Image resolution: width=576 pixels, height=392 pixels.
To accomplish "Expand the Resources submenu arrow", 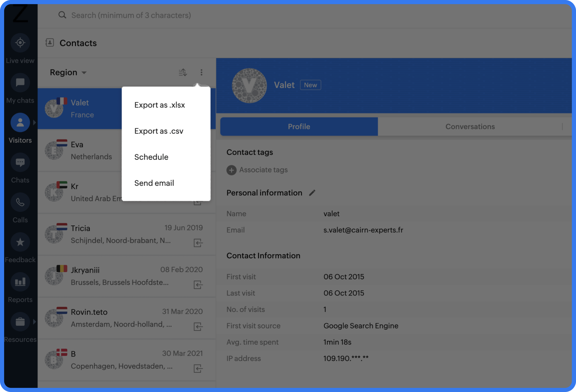I will click(34, 322).
